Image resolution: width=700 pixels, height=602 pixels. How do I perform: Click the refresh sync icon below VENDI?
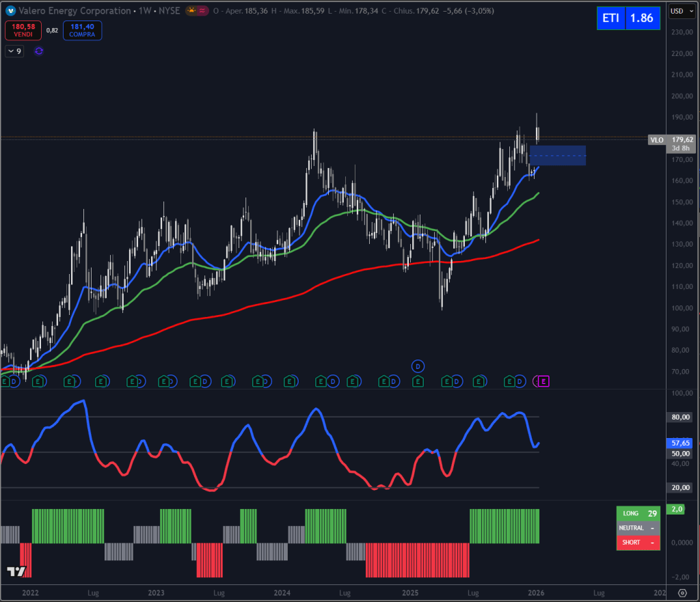[38, 51]
